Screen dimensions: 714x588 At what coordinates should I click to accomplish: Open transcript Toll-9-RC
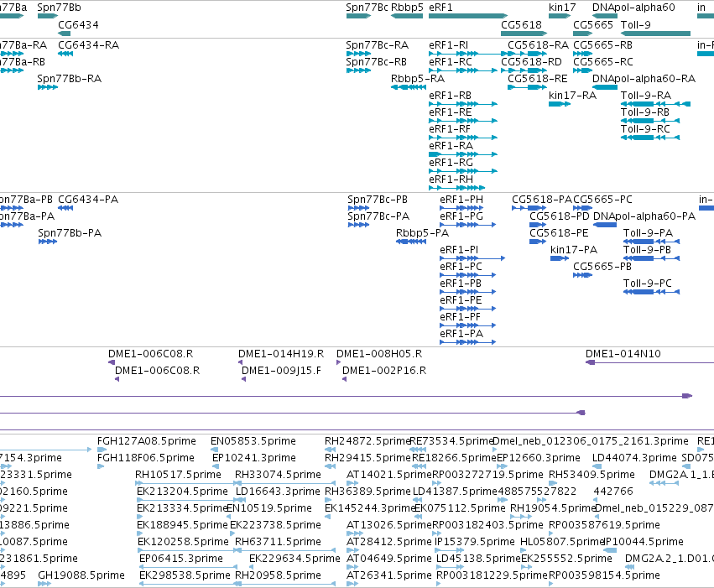(x=645, y=129)
